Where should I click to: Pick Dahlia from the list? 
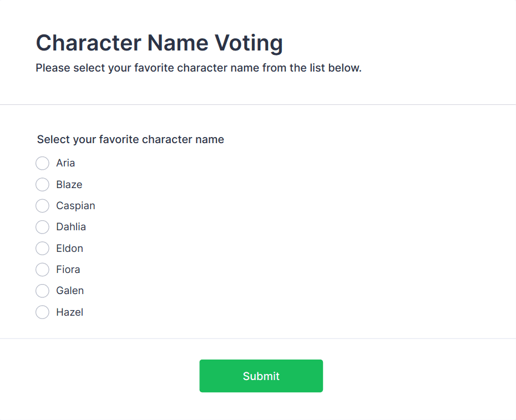point(42,227)
